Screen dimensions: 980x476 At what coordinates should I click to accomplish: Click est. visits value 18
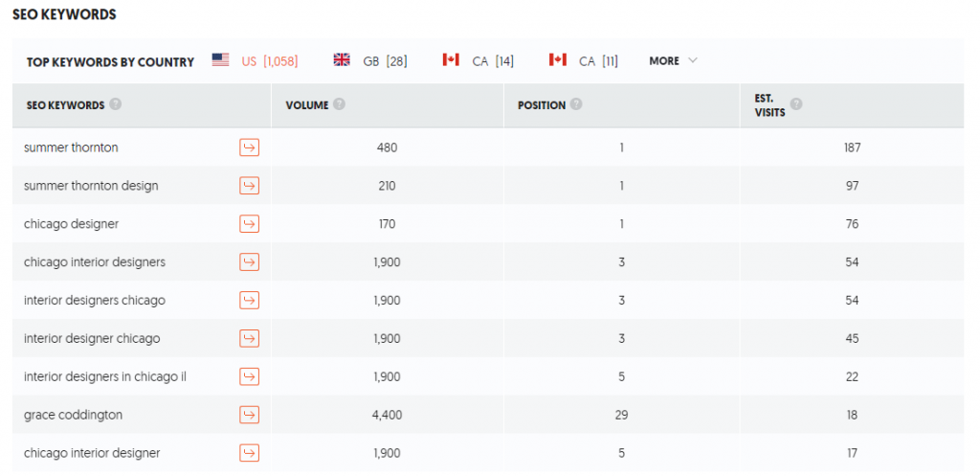(x=852, y=416)
